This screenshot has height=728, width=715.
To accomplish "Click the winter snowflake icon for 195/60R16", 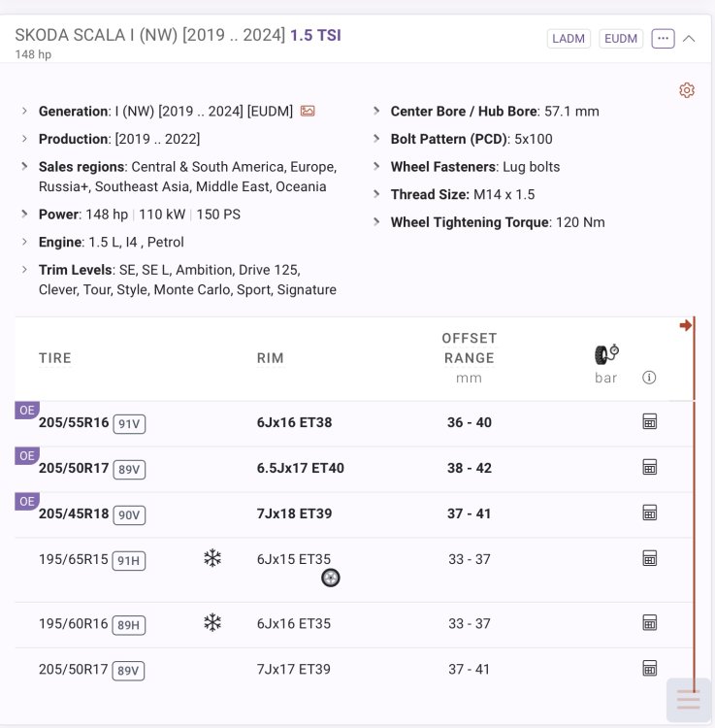I will coord(212,622).
